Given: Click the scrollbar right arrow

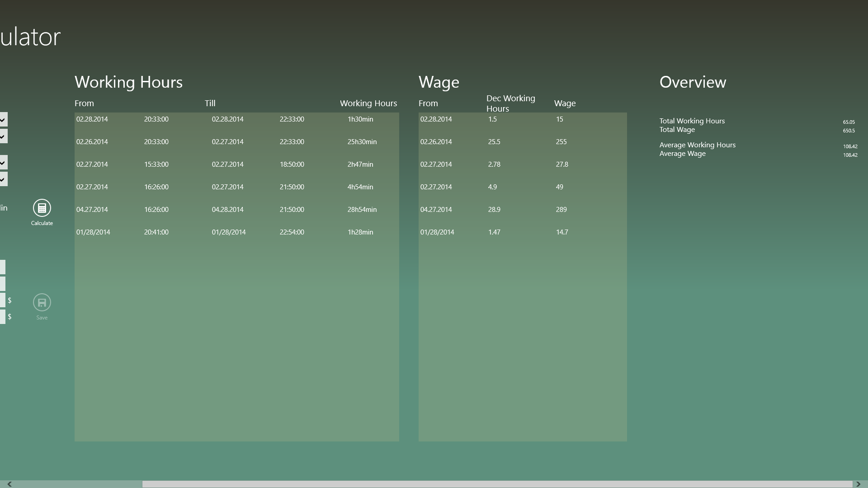Looking at the screenshot, I should (x=858, y=484).
